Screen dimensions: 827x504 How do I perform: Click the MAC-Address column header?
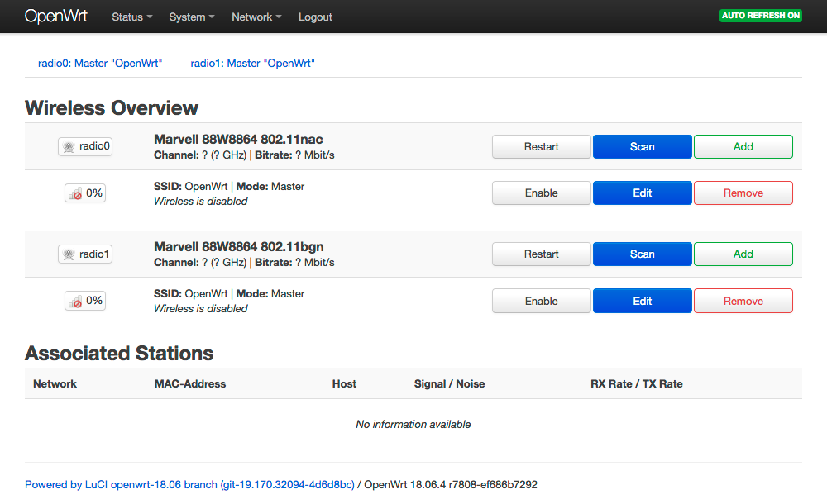190,384
